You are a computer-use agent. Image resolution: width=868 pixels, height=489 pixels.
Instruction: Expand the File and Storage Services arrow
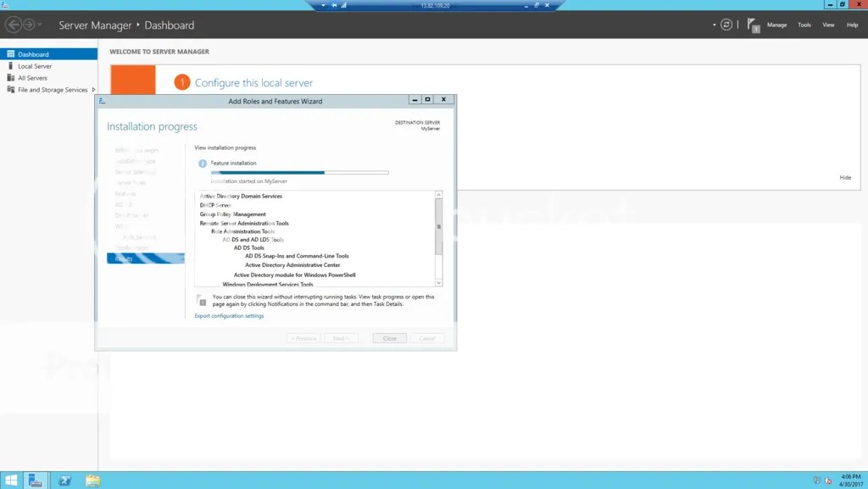[x=93, y=90]
